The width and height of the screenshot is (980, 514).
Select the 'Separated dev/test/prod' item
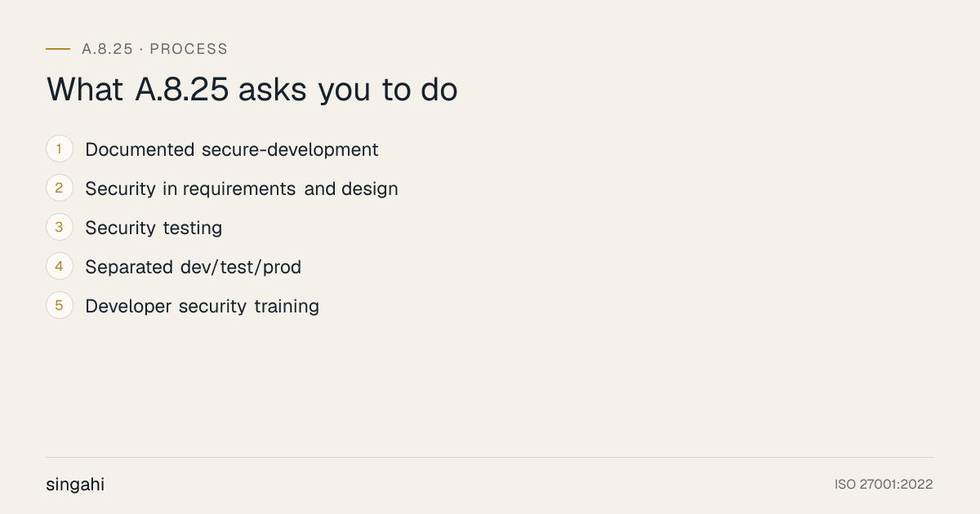pos(194,267)
